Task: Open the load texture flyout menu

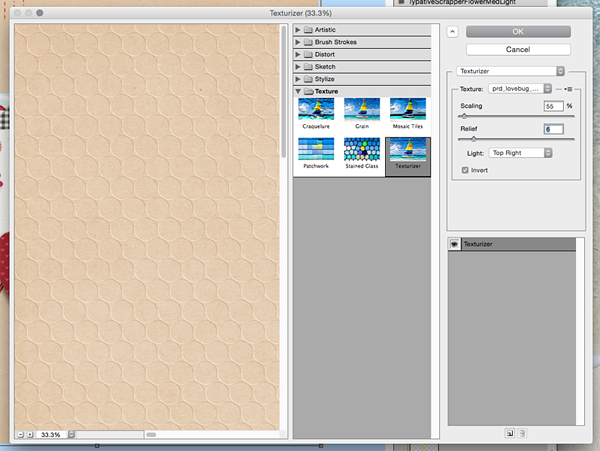Action: (568, 89)
